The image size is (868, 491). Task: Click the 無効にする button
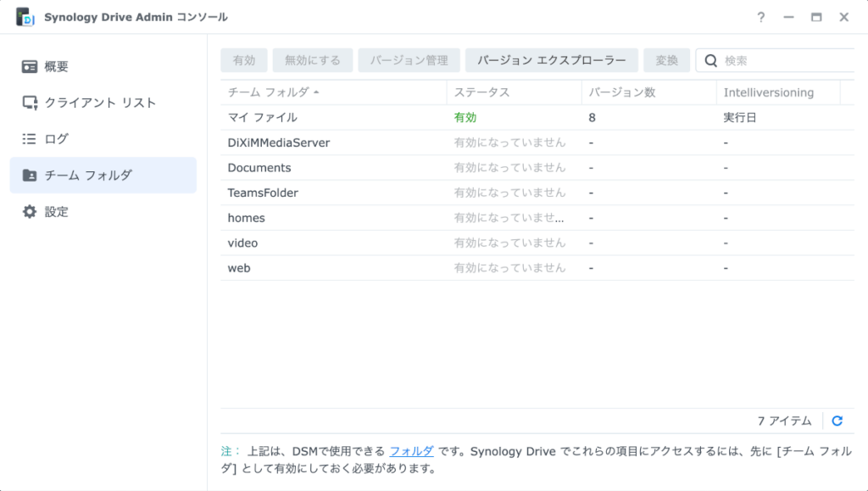click(x=313, y=60)
